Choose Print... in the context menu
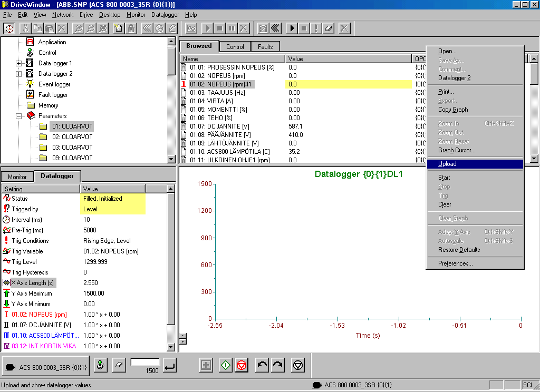Viewport: 540px width, 392px height. coord(475,92)
